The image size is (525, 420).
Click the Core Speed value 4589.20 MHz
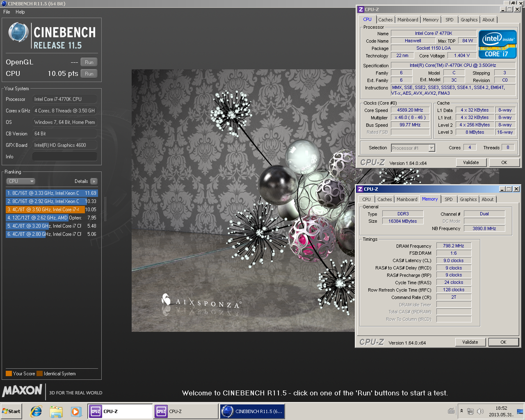pos(410,110)
